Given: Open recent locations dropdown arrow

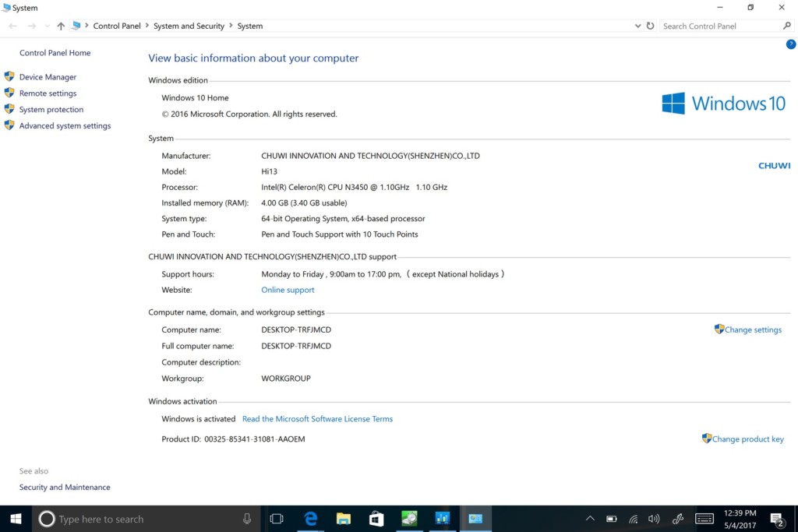Looking at the screenshot, I should coord(47,26).
